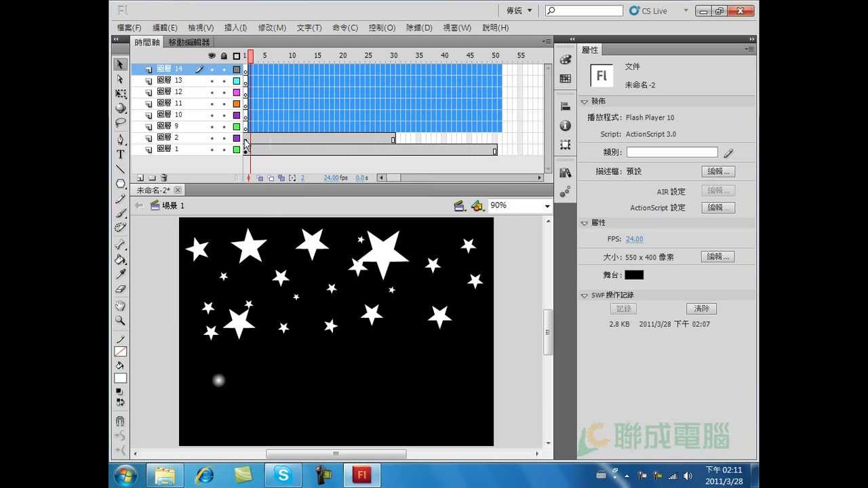Toggle visibility dot of 圖層 13
Image resolution: width=868 pixels, height=488 pixels.
(x=212, y=81)
